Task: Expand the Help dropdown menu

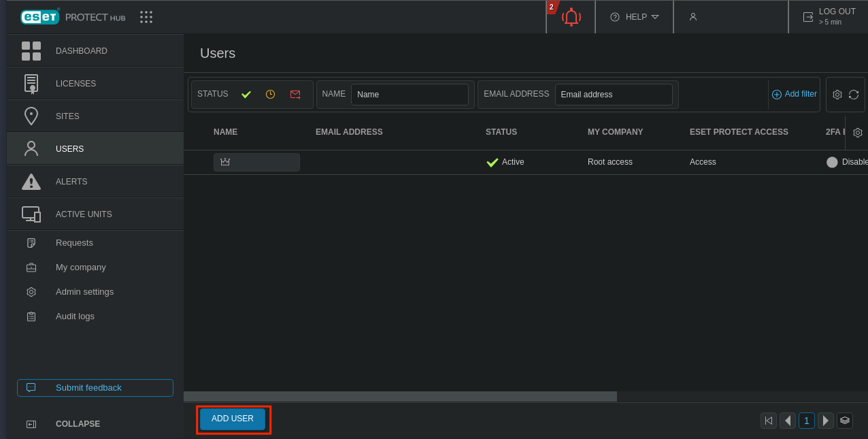Action: point(635,17)
